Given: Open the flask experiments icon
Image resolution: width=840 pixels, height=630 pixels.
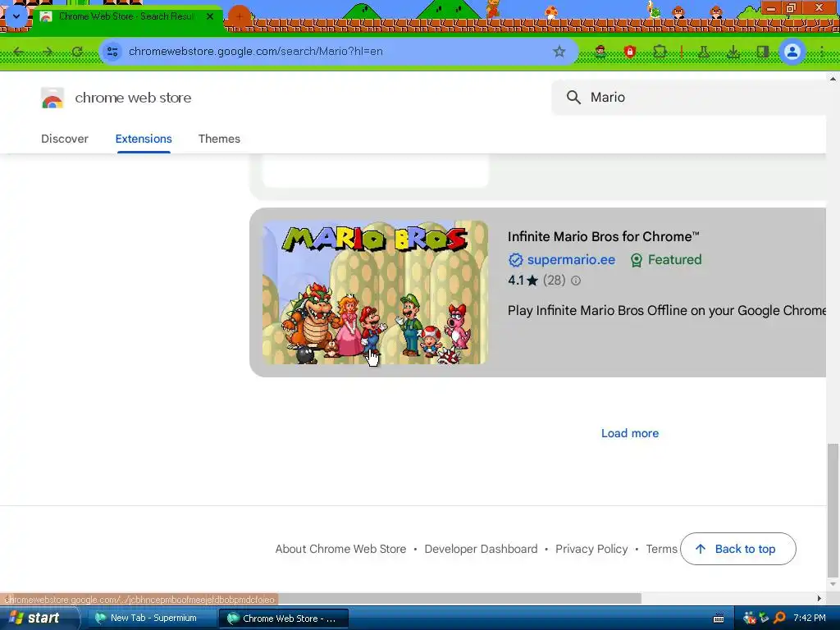Looking at the screenshot, I should click(x=703, y=52).
